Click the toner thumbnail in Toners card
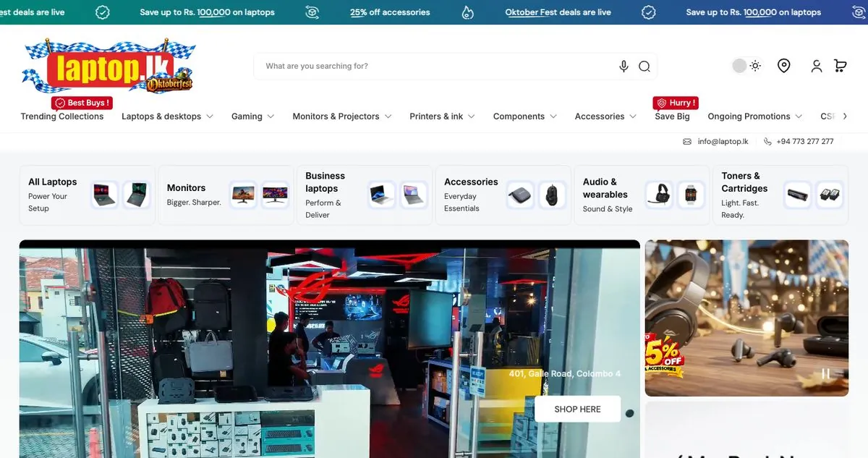 798,195
